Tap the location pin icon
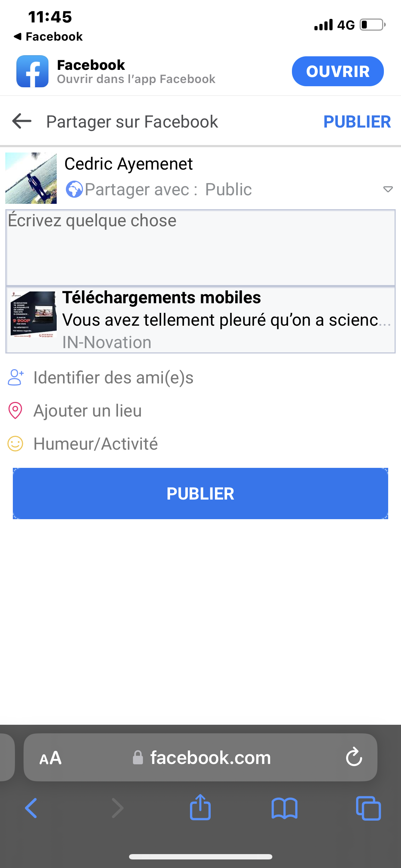 pyautogui.click(x=15, y=410)
